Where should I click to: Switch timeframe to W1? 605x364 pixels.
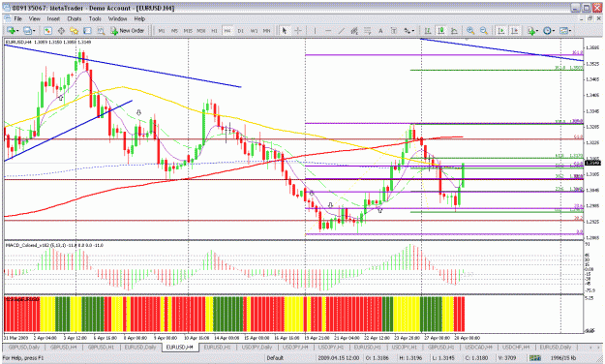click(254, 31)
